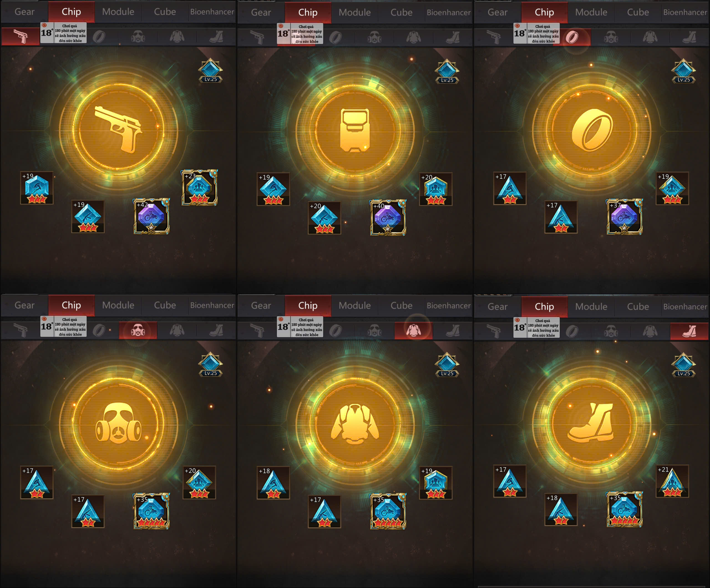The image size is (710, 588).
Task: Open Module tab in the pistol chip panel
Action: coord(118,12)
